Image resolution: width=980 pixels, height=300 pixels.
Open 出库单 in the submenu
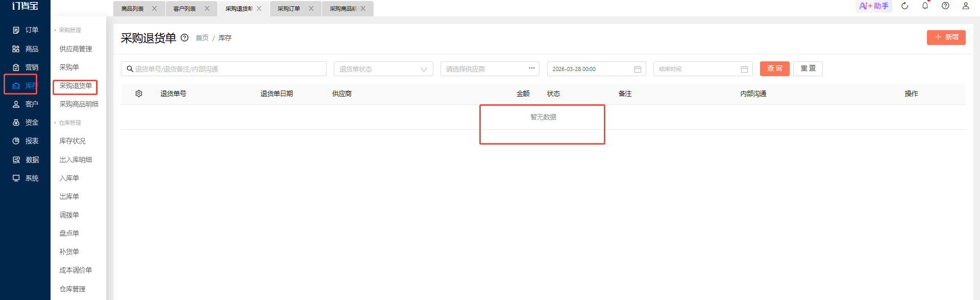[69, 197]
